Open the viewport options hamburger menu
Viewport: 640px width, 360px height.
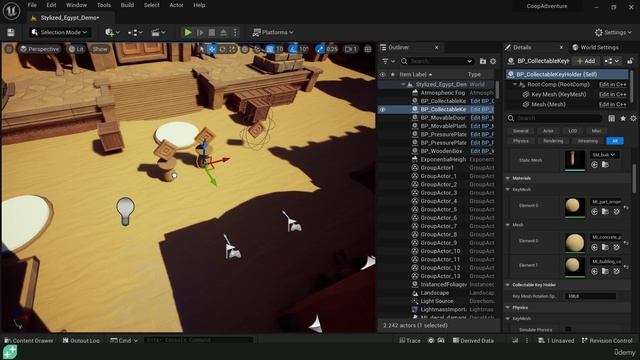[x=9, y=49]
